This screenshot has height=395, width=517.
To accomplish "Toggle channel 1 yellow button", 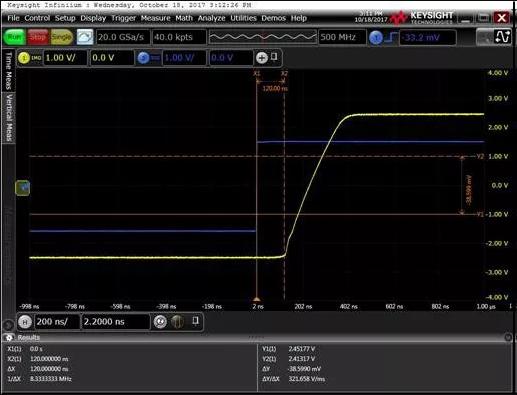I will pyautogui.click(x=24, y=58).
